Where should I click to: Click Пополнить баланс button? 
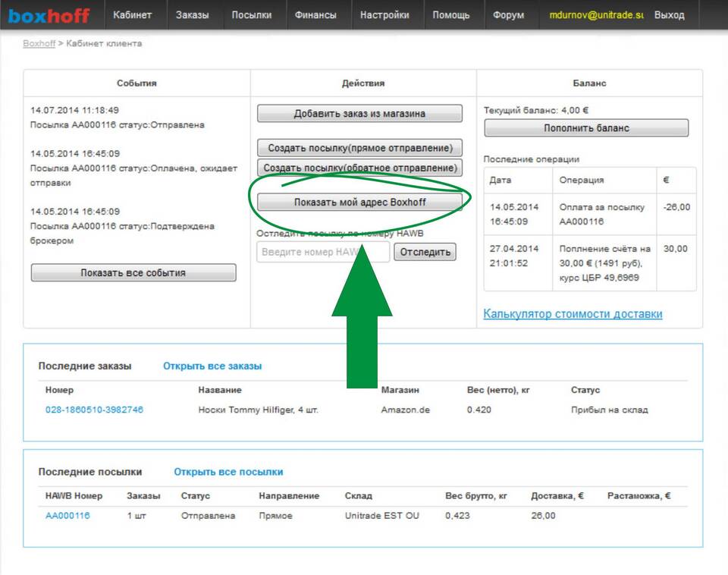point(585,128)
